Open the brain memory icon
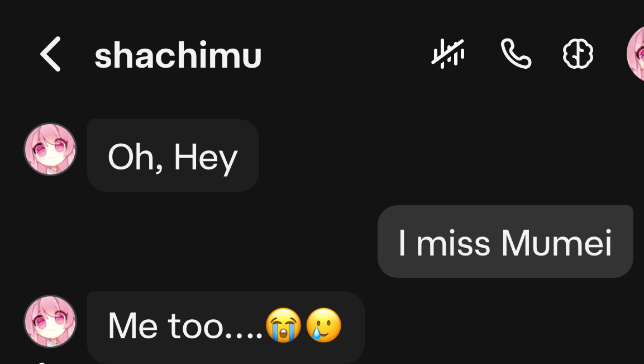Image resolution: width=644 pixels, height=364 pixels. tap(578, 54)
